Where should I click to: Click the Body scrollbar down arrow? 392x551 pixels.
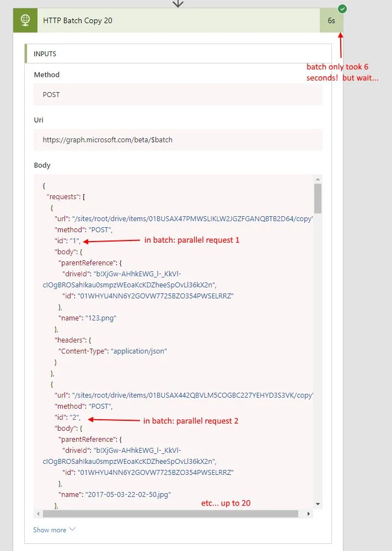pyautogui.click(x=318, y=504)
